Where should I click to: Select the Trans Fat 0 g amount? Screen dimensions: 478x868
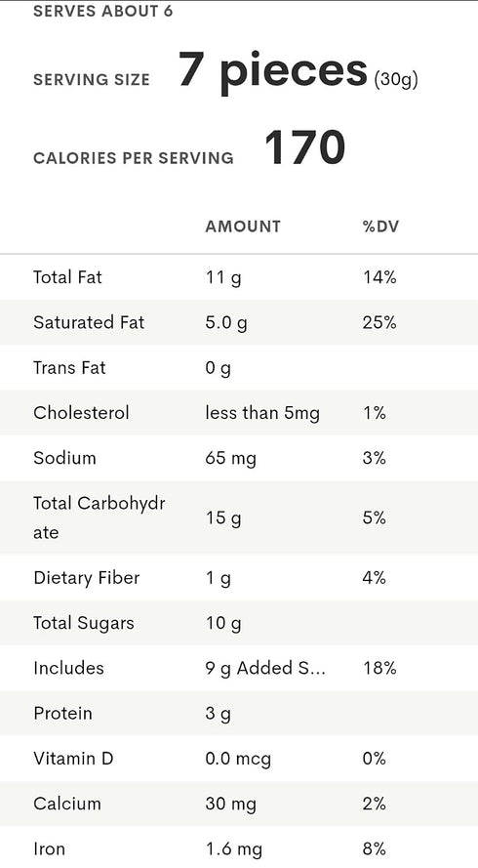[x=218, y=368]
